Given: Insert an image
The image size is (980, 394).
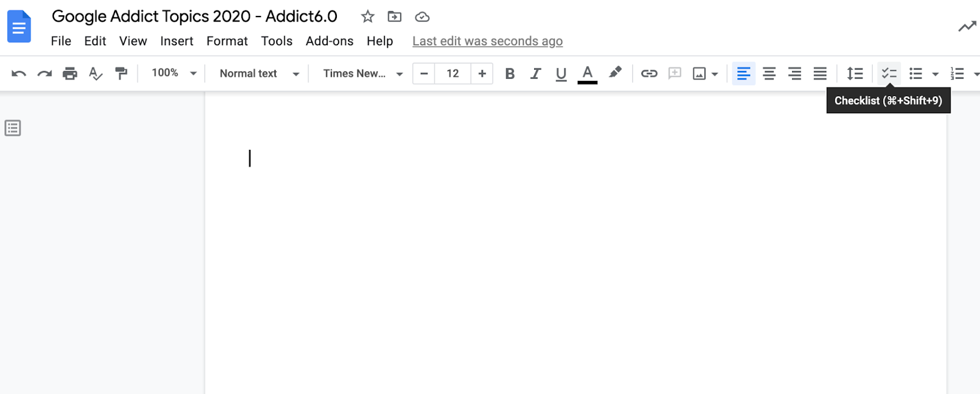Looking at the screenshot, I should 699,73.
